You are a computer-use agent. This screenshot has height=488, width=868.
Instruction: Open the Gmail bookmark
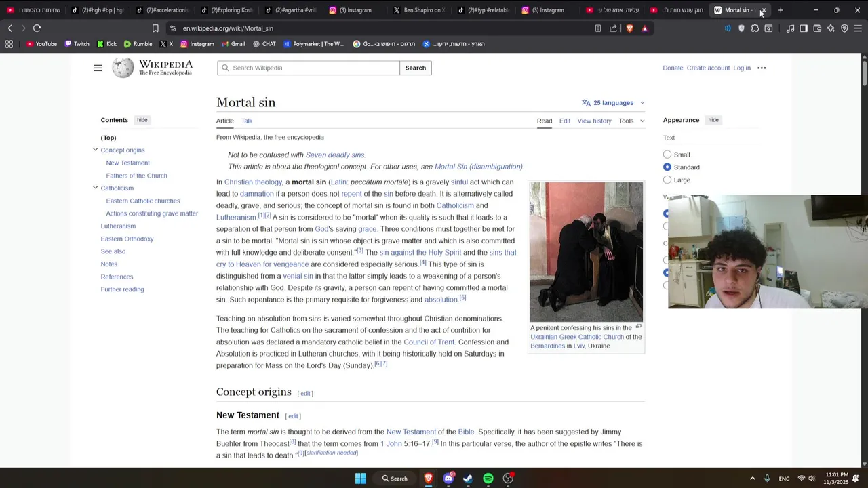point(233,44)
